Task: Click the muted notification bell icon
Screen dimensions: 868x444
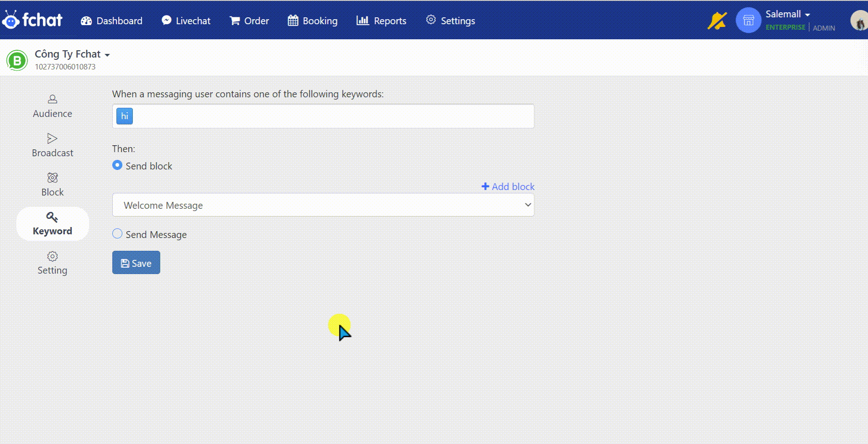Action: coord(717,21)
